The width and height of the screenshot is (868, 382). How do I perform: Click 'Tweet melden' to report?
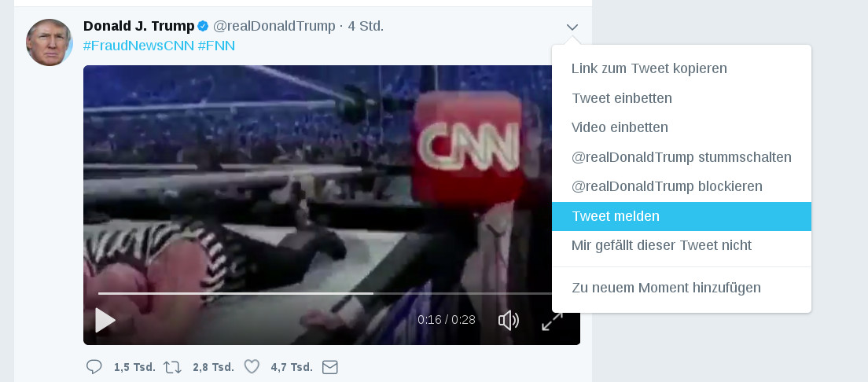click(616, 216)
